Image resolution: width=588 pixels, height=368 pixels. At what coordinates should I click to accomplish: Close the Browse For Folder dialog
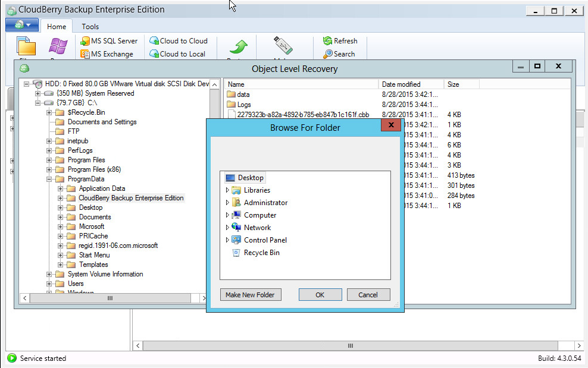tap(391, 125)
